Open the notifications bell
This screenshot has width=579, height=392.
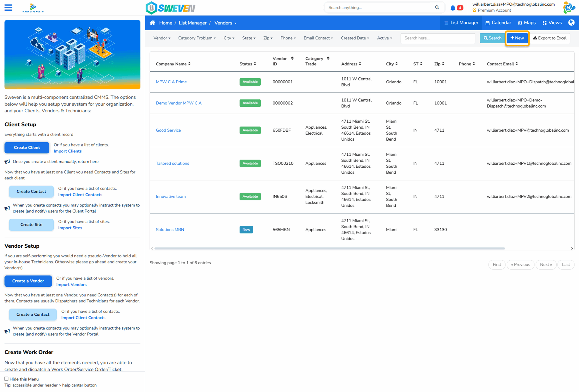pos(453,8)
